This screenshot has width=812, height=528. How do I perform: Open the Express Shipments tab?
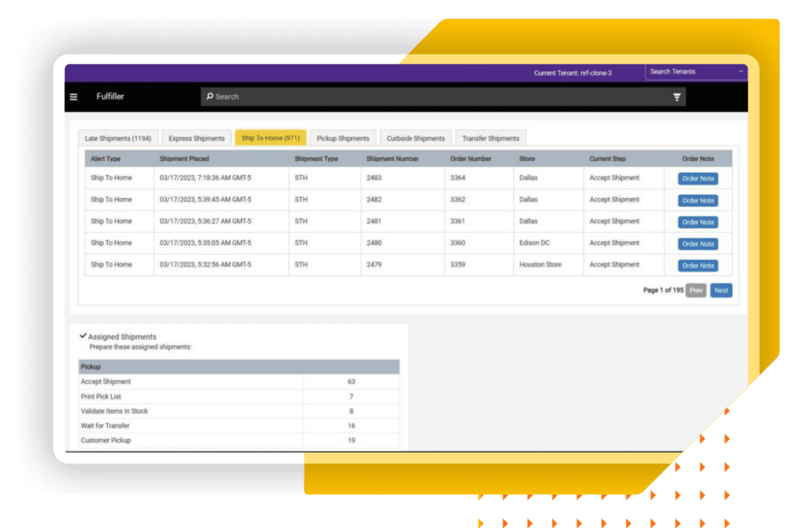(197, 138)
